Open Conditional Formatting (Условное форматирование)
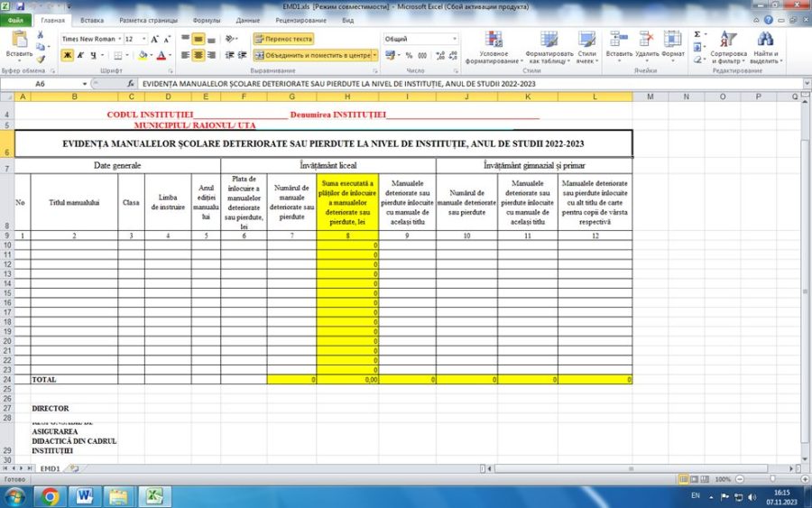Image resolution: width=812 pixels, height=508 pixels. tap(493, 47)
